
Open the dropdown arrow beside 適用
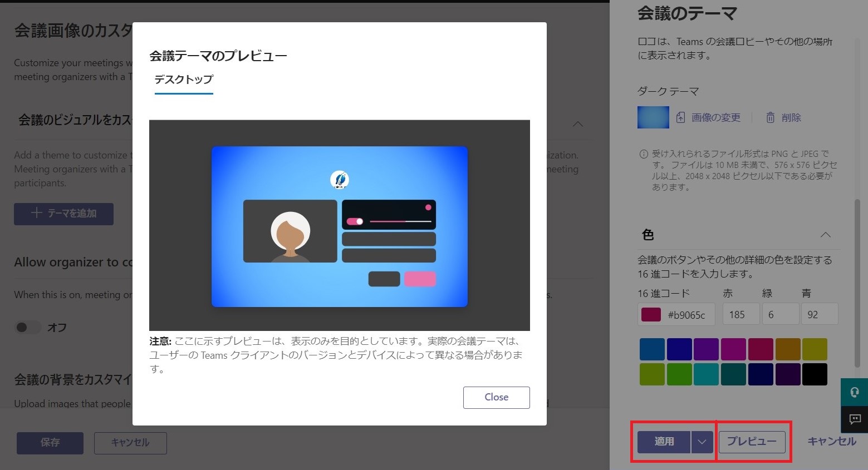(x=702, y=442)
